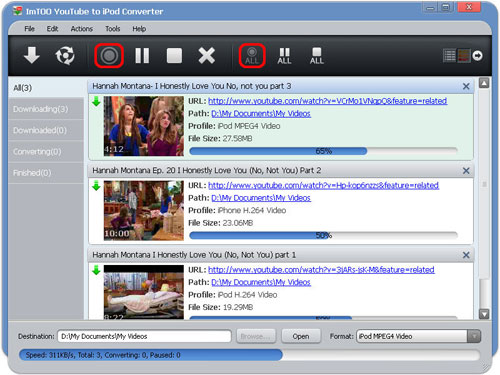500x375 pixels.
Task: Click 'iPhone H.264 Video' profile text
Action: [x=252, y=210]
